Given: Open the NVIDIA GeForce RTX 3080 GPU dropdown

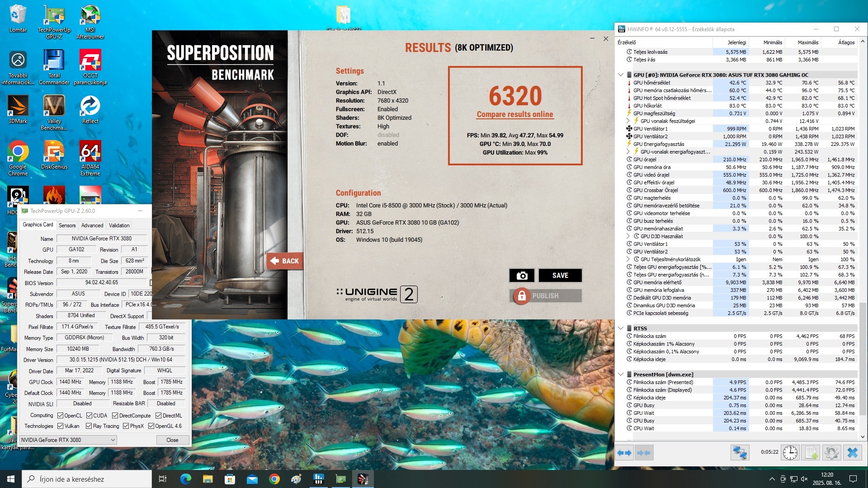Looking at the screenshot, I should click(68, 440).
